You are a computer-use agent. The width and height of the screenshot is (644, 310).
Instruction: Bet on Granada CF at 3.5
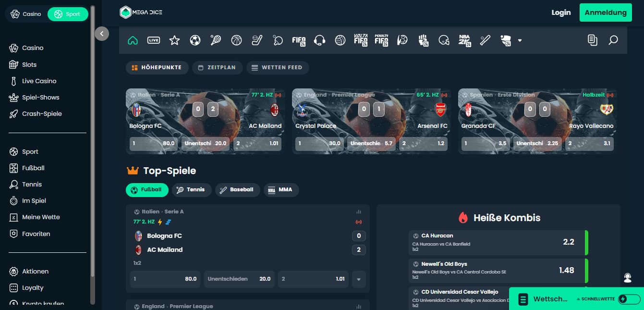(x=486, y=143)
